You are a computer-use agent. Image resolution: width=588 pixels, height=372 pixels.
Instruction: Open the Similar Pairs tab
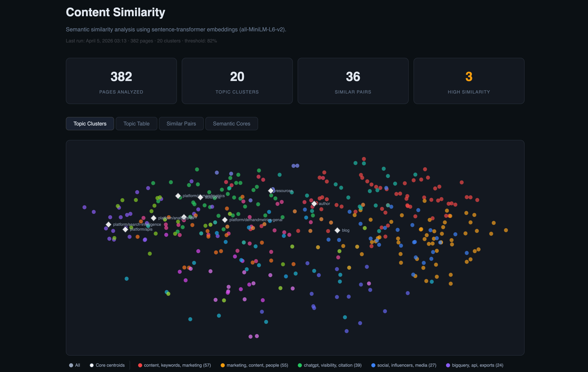point(181,124)
